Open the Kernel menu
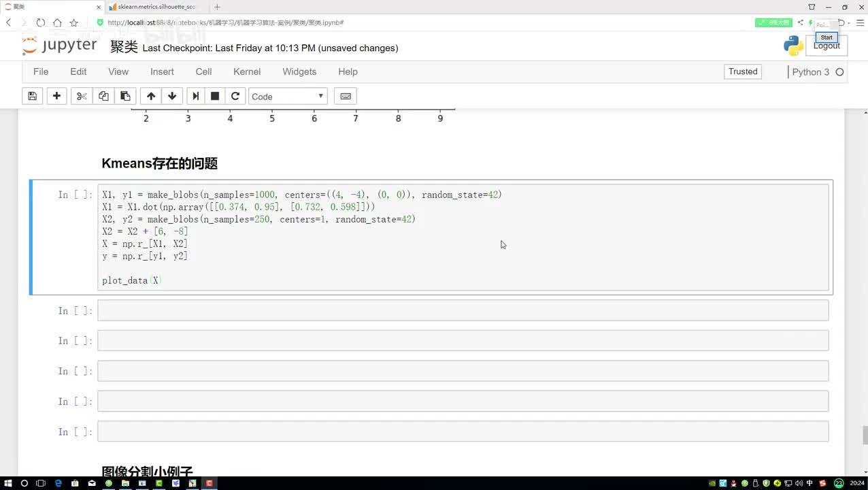 [247, 71]
